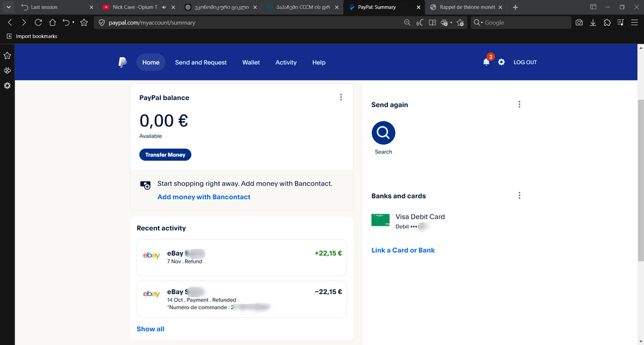Open the Wallet page
The height and width of the screenshot is (345, 644).
click(x=251, y=62)
